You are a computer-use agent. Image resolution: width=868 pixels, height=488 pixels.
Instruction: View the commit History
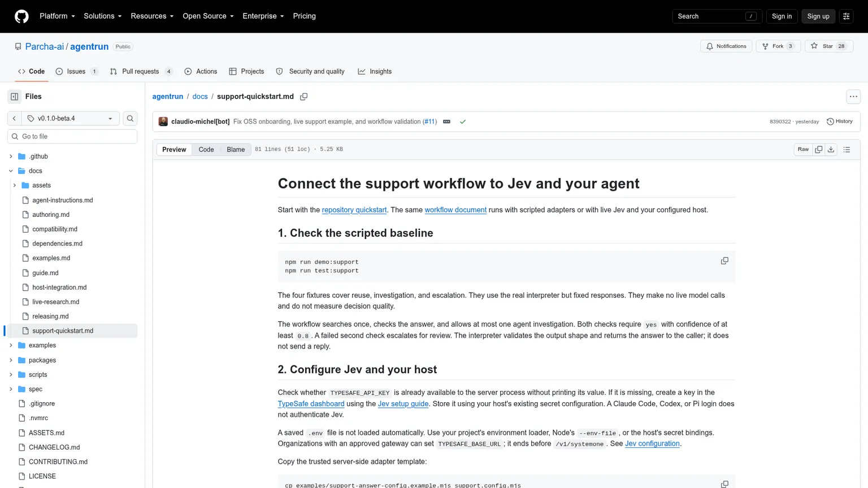[840, 121]
